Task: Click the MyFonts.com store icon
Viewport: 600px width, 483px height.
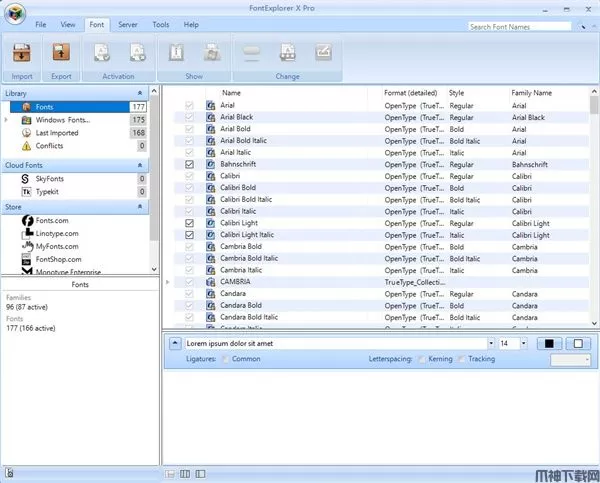Action: coord(27,246)
